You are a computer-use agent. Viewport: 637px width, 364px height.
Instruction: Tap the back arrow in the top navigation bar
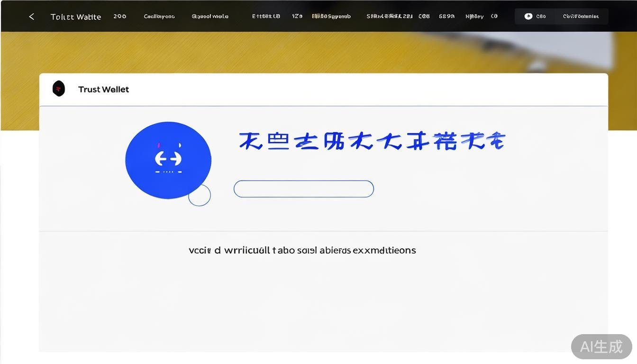(31, 16)
